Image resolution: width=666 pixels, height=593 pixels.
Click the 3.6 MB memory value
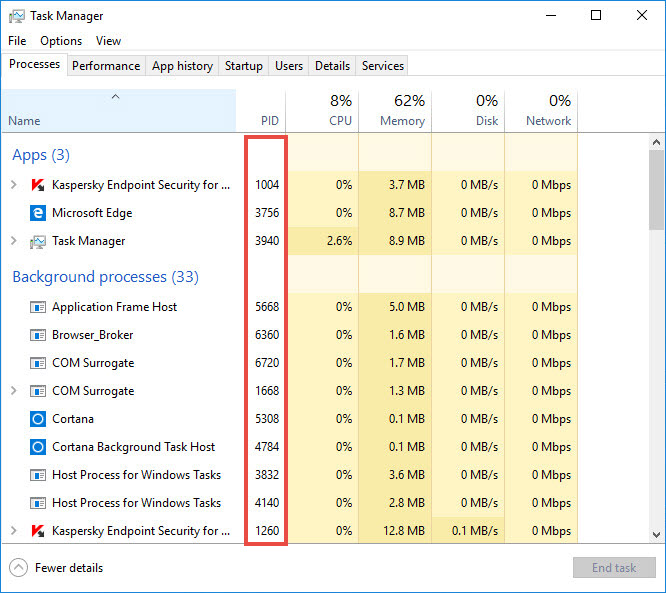[x=407, y=475]
